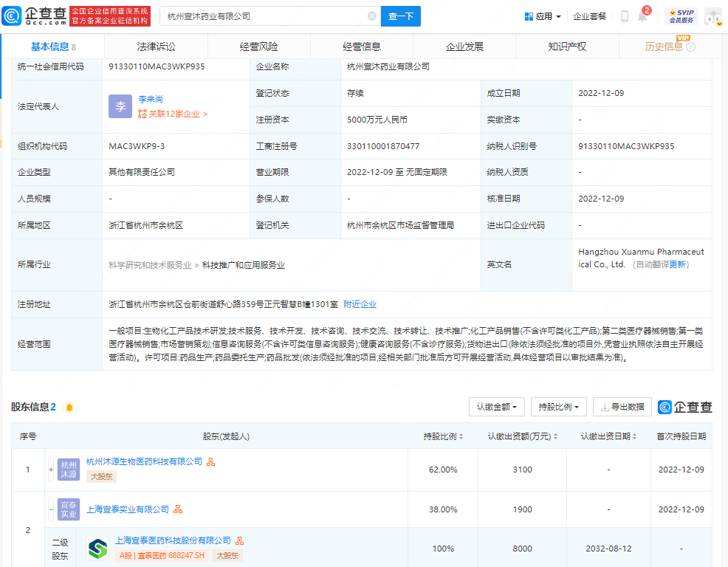Open the mobile phone app icon
Screen dimensions: 728x567
tap(625, 16)
